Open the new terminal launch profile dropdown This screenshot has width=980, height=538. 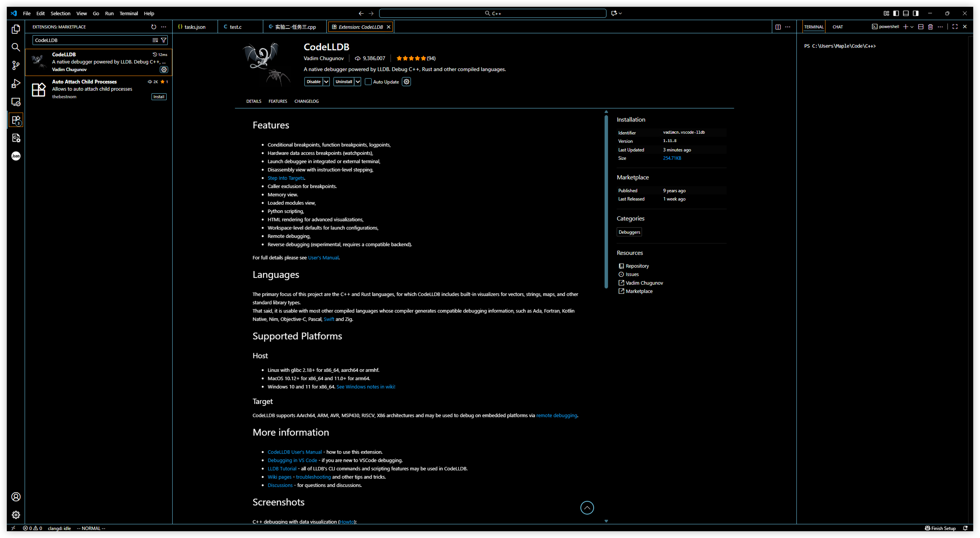pyautogui.click(x=912, y=27)
